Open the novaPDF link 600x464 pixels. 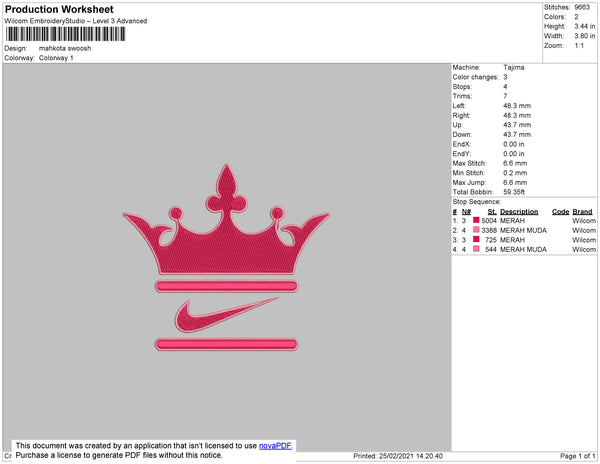275,446
